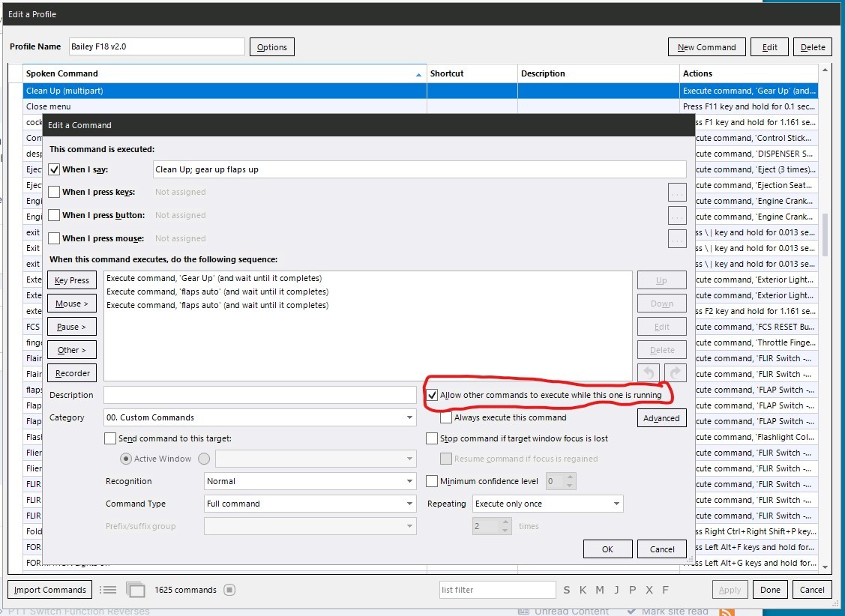Click the Description input field

coord(259,395)
